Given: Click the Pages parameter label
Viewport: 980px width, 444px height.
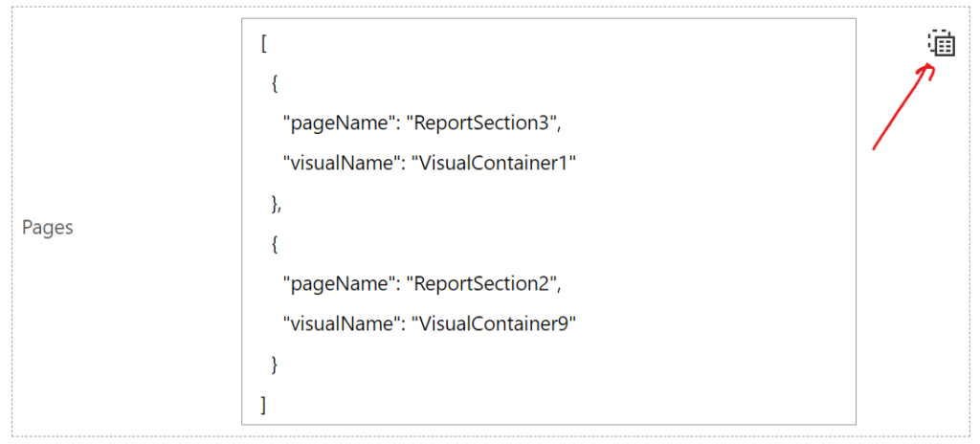Looking at the screenshot, I should [48, 228].
